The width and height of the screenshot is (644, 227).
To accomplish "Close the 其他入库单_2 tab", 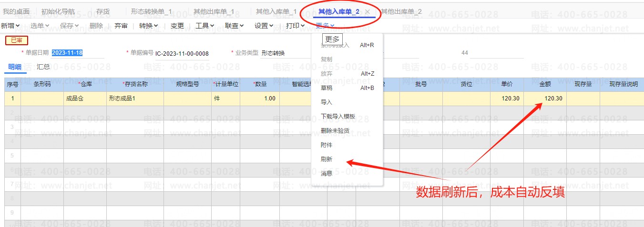I will click(368, 11).
